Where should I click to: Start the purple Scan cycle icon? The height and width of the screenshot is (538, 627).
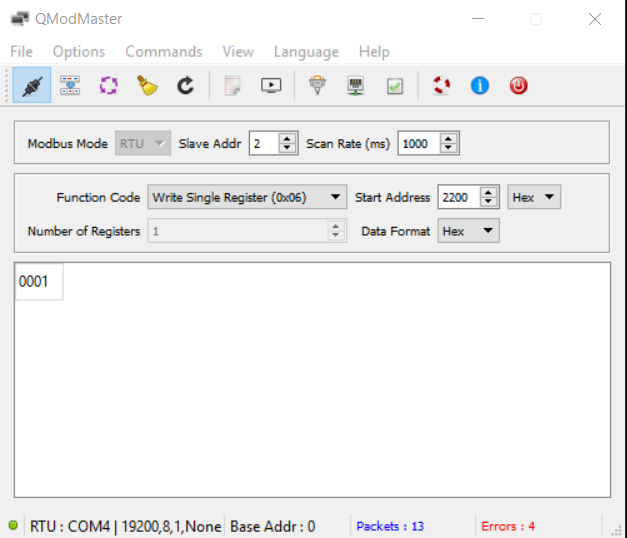click(108, 85)
